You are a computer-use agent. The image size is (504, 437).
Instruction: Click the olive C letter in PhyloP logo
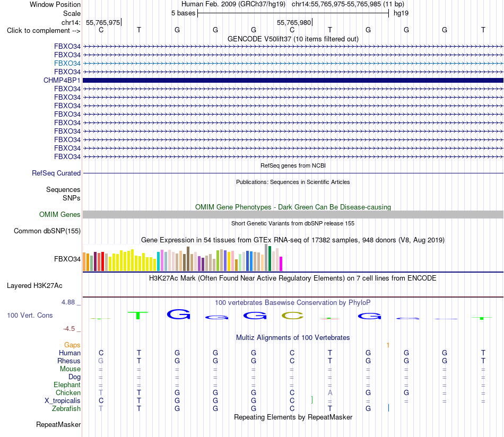click(292, 316)
